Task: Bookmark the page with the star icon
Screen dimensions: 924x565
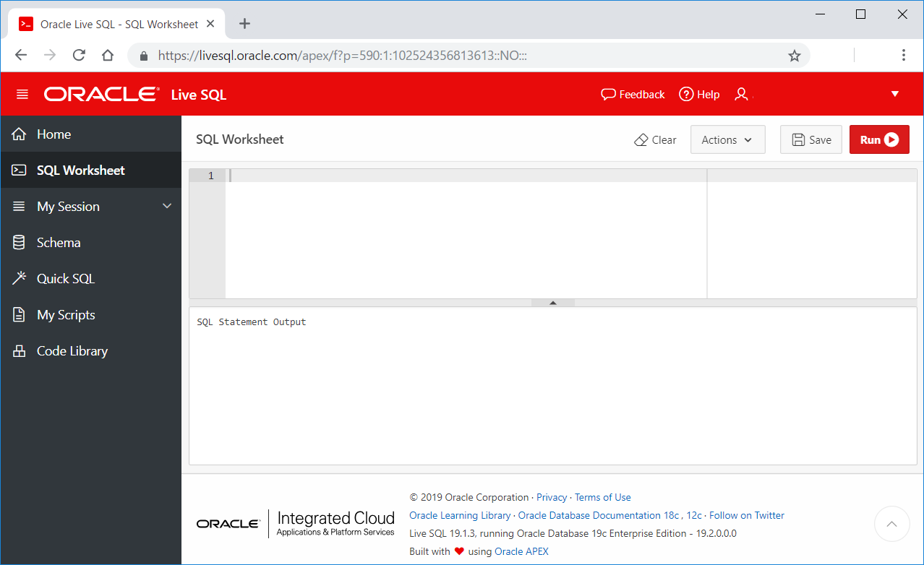Action: point(795,55)
